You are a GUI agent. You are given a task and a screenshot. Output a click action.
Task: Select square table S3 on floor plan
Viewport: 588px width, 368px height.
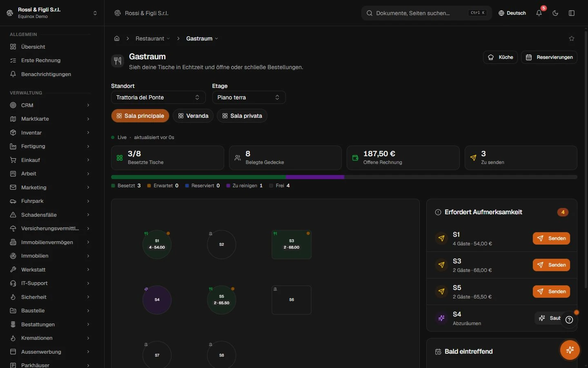(x=292, y=244)
